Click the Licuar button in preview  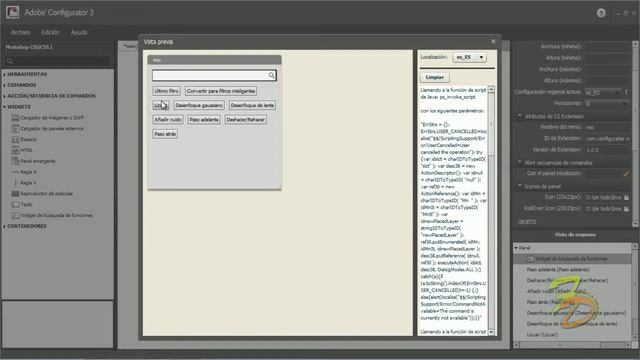coord(160,105)
